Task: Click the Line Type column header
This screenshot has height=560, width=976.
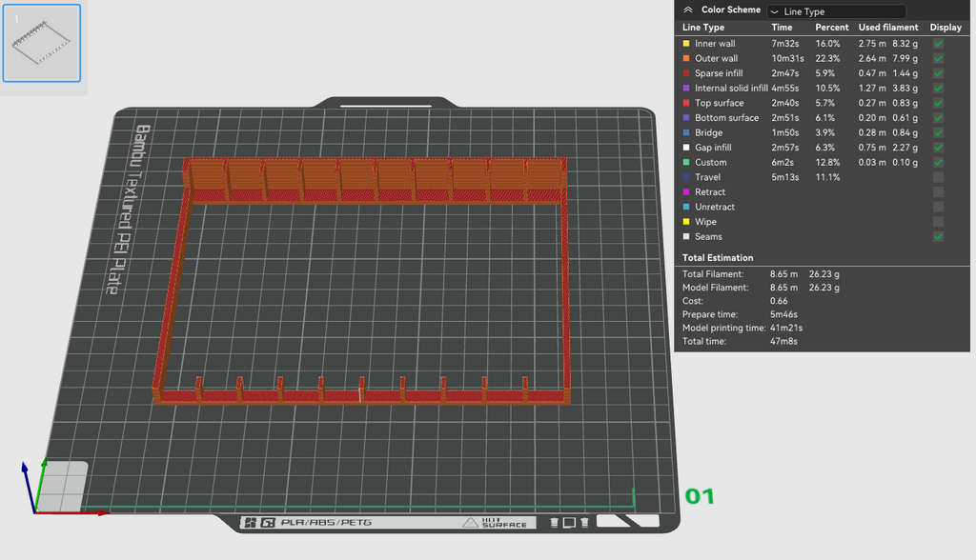Action: [703, 28]
